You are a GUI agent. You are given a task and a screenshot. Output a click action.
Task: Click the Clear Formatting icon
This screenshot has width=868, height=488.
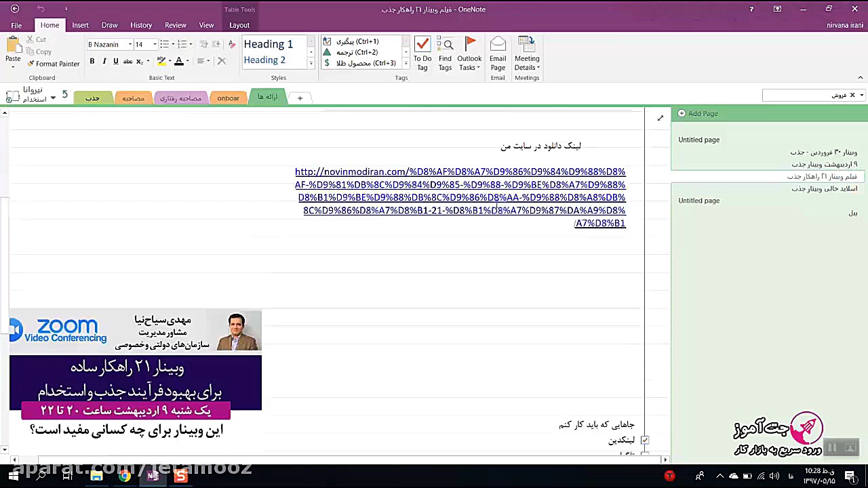[221, 61]
